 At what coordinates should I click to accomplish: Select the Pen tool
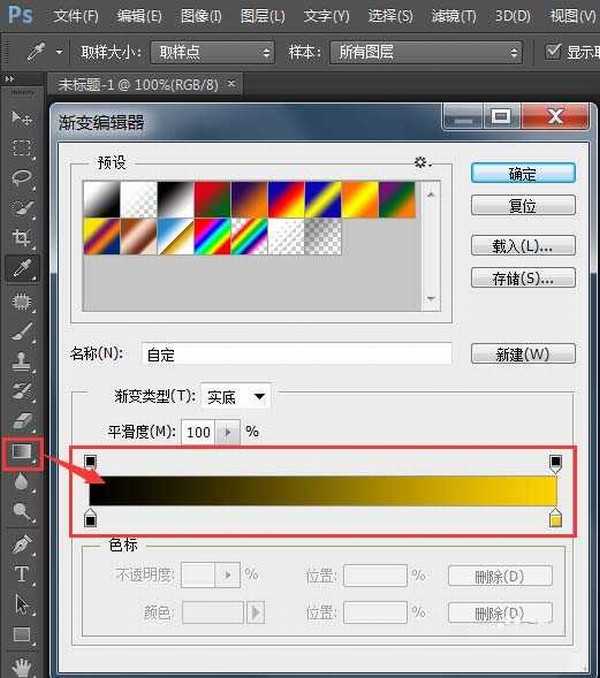pyautogui.click(x=21, y=545)
